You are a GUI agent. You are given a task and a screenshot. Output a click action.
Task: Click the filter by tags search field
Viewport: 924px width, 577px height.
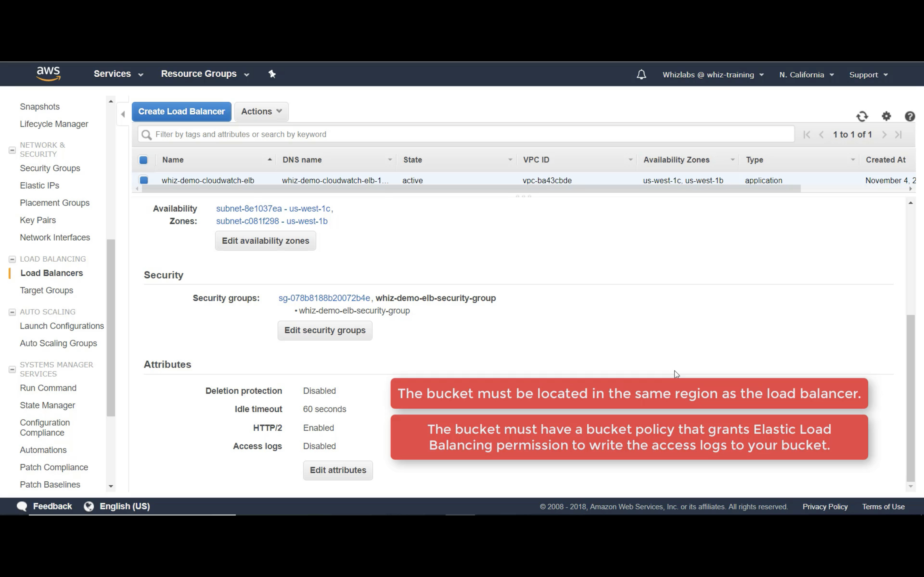point(466,134)
